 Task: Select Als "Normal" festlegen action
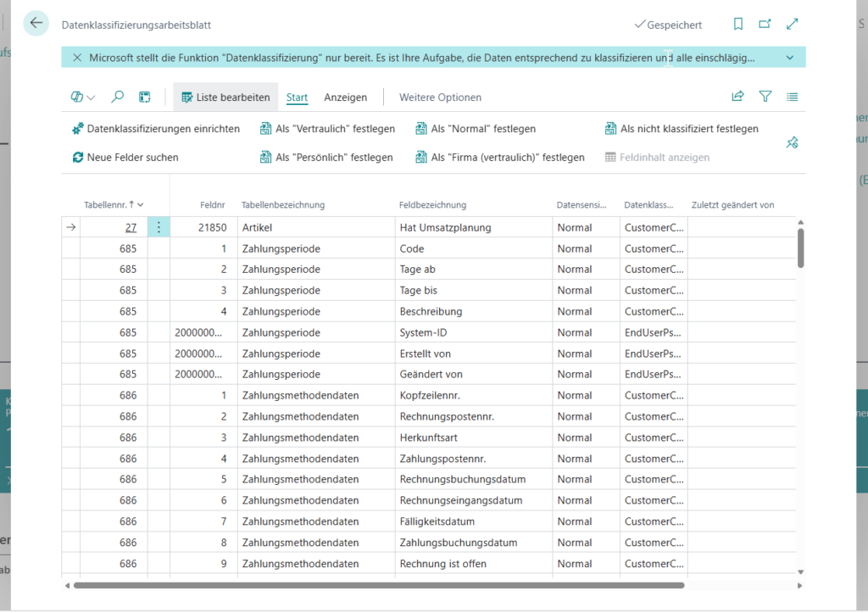click(476, 129)
